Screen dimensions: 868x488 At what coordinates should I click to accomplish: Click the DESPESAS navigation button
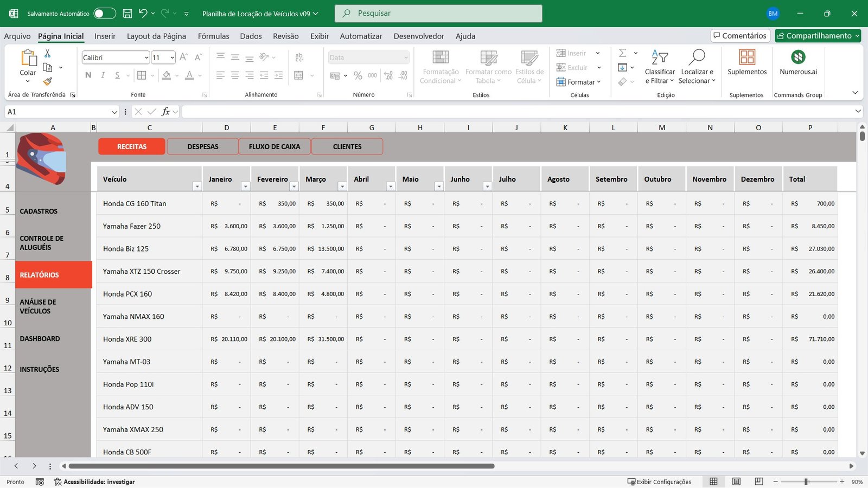(x=203, y=146)
